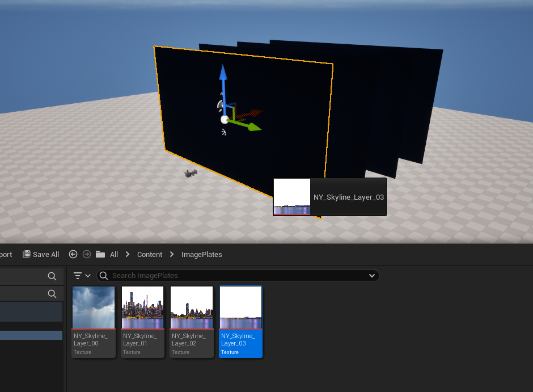This screenshot has height=392, width=533.
Task: Click the Save All button
Action: click(x=41, y=254)
